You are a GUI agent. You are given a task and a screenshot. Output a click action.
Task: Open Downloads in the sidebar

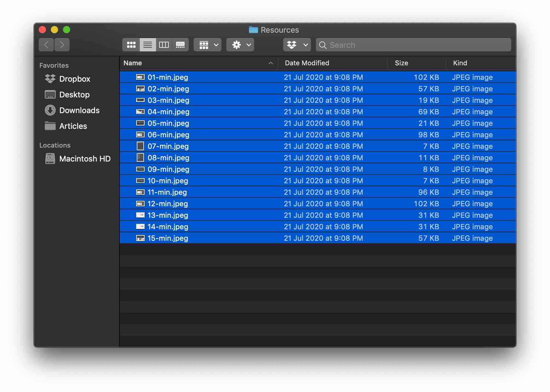pos(72,110)
